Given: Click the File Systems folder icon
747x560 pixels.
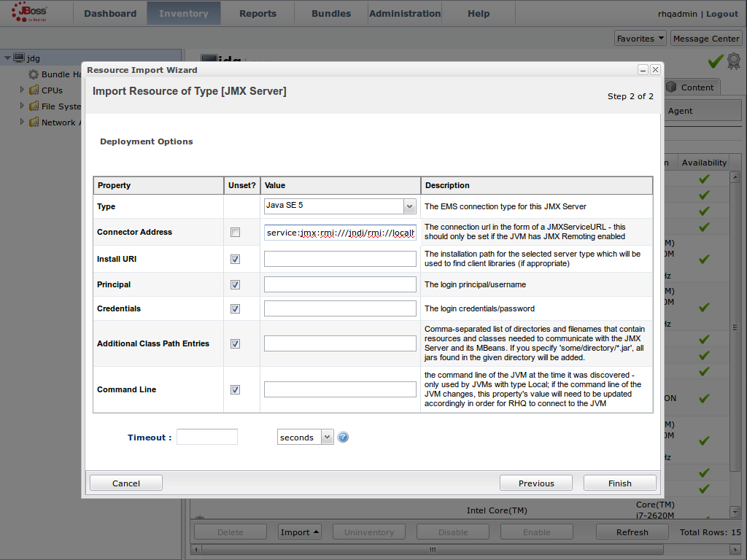Looking at the screenshot, I should 34,106.
